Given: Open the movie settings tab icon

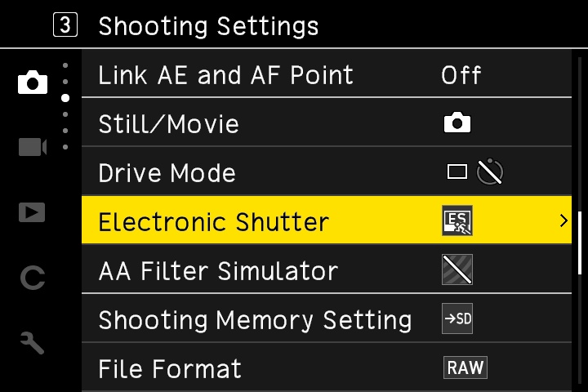Looking at the screenshot, I should [x=33, y=147].
